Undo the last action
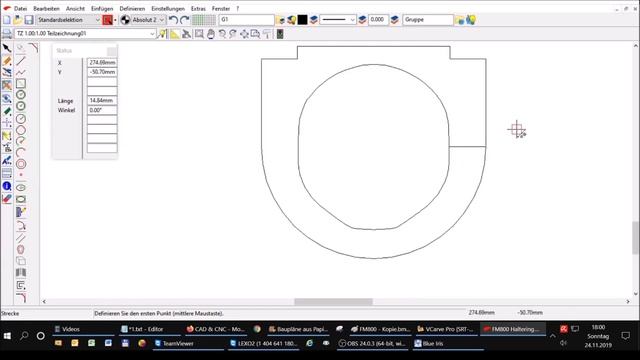Viewport: 640px width, 360px height. 173,20
